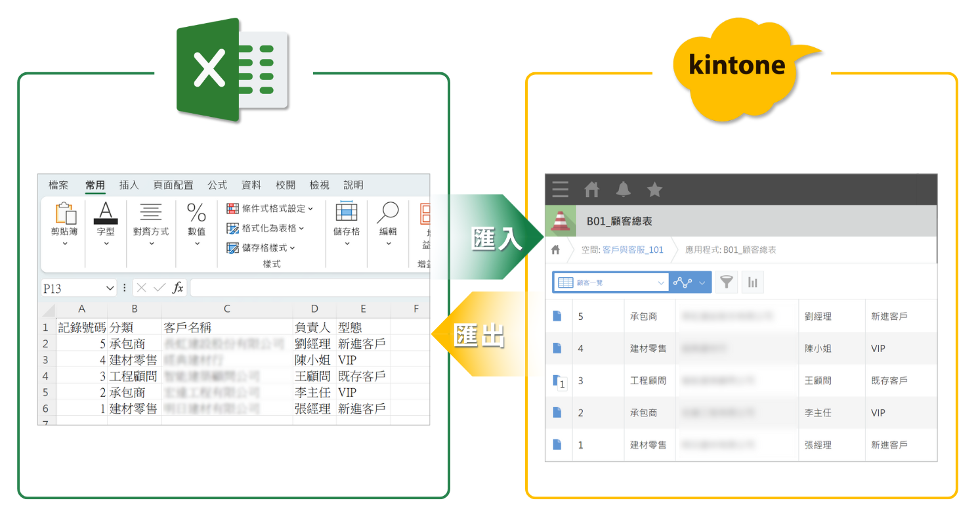Click 工程顧問 in kintone record list
This screenshot has width=980, height=511.
648,380
